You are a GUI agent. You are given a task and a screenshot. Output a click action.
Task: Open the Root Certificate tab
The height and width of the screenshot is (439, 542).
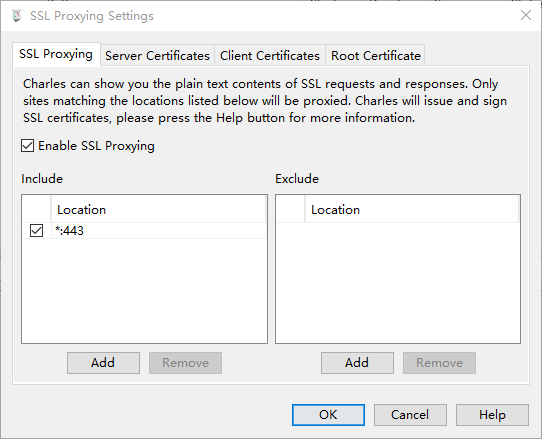pos(375,55)
